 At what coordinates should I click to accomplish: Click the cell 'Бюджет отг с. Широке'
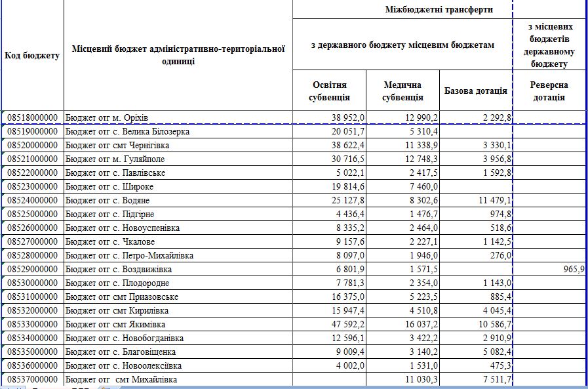[x=178, y=186]
